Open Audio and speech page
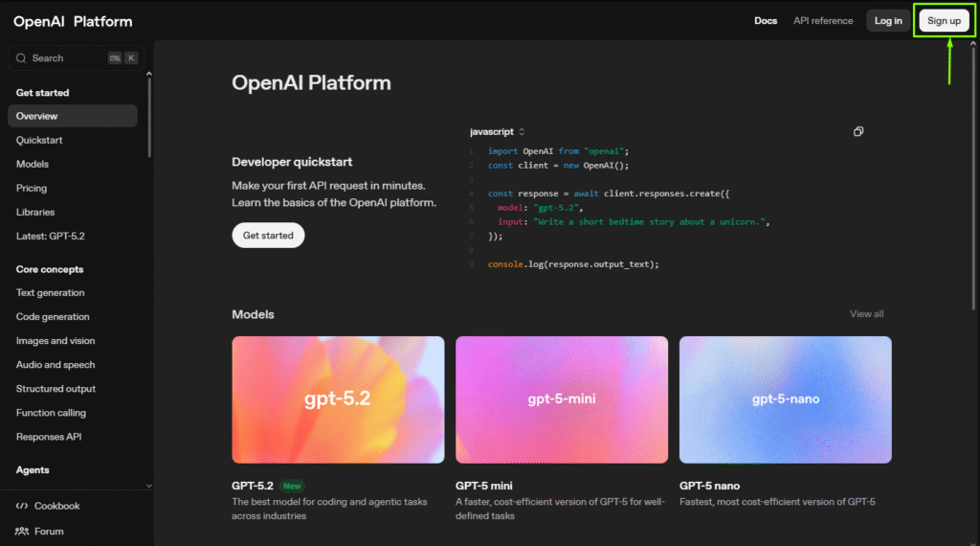Image resolution: width=980 pixels, height=546 pixels. click(56, 365)
